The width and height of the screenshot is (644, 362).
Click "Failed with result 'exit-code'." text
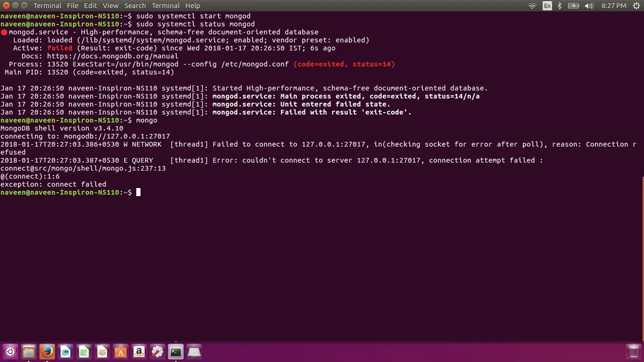(x=346, y=112)
